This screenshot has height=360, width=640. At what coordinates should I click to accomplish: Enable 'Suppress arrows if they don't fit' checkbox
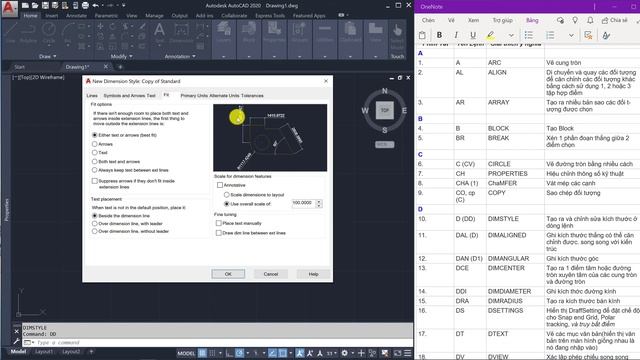(x=95, y=181)
